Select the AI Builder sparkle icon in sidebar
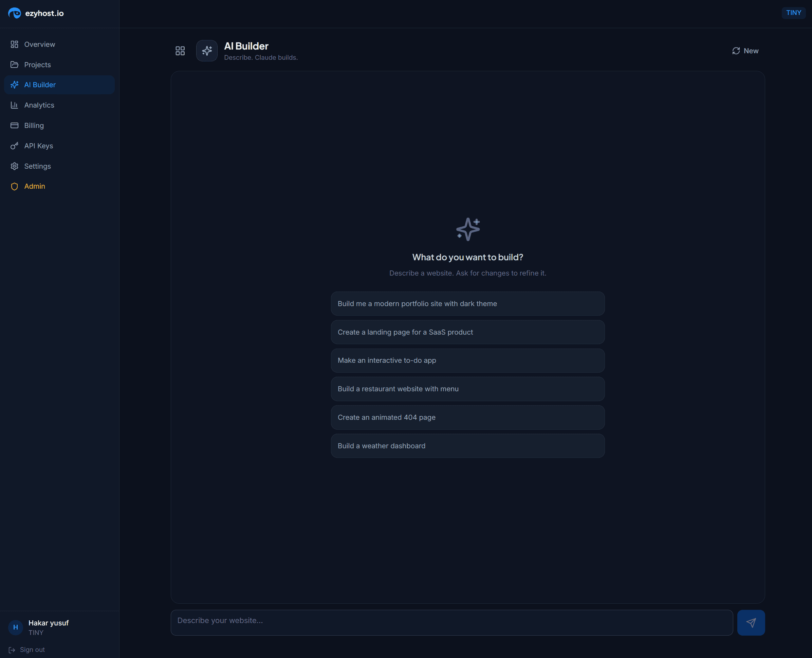This screenshot has height=658, width=812. coord(14,84)
